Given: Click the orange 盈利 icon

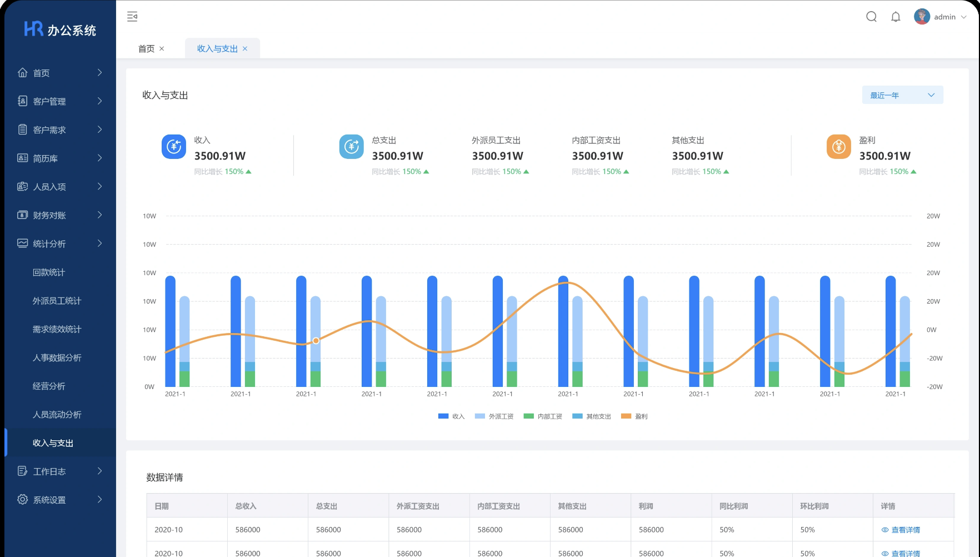Looking at the screenshot, I should [x=839, y=147].
